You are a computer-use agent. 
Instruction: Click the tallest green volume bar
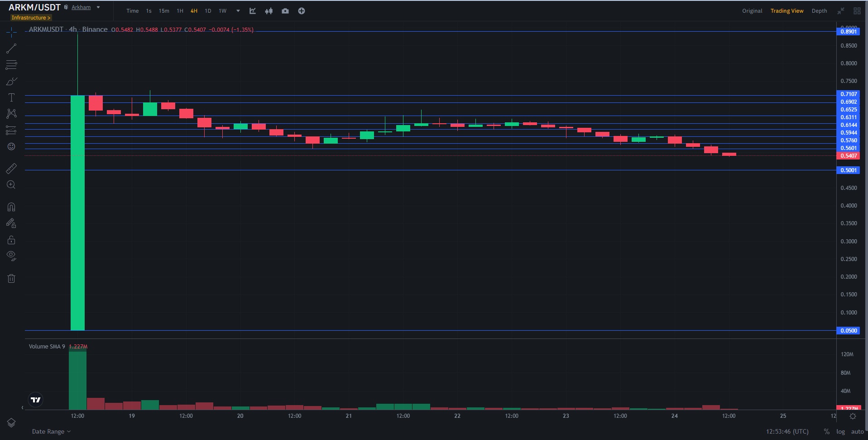77,380
